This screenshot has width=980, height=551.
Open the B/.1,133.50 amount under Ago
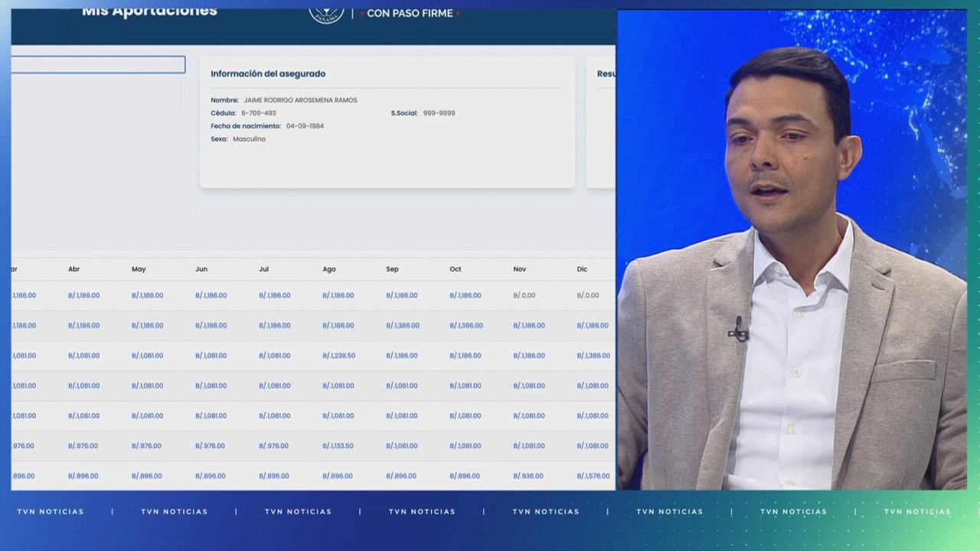click(x=338, y=446)
